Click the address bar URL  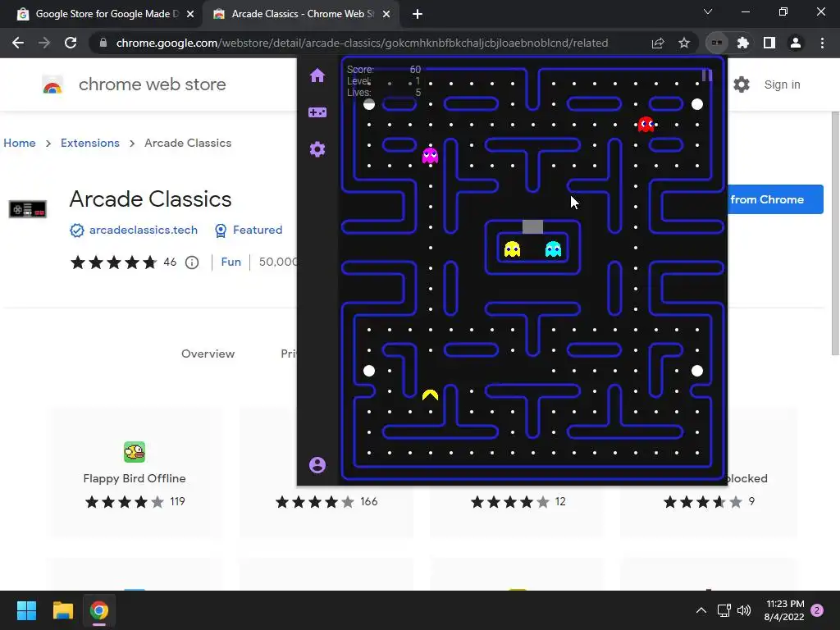tap(362, 43)
